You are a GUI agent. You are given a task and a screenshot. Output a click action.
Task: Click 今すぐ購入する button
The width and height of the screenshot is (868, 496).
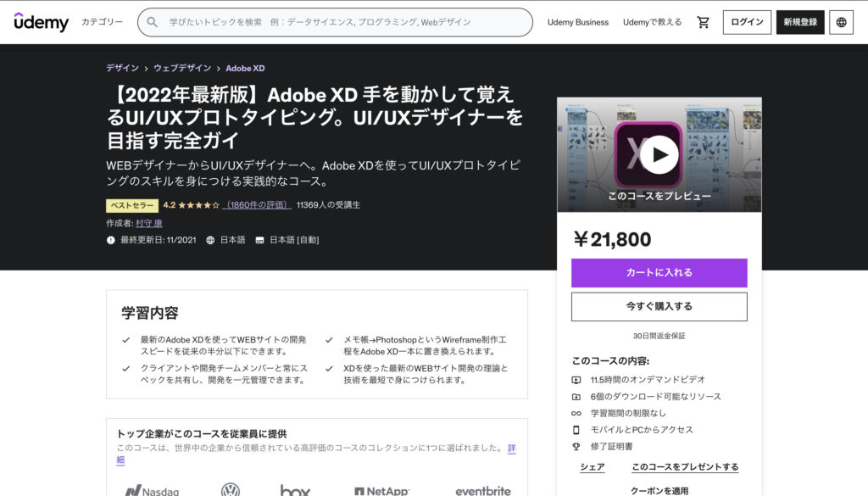tap(659, 307)
